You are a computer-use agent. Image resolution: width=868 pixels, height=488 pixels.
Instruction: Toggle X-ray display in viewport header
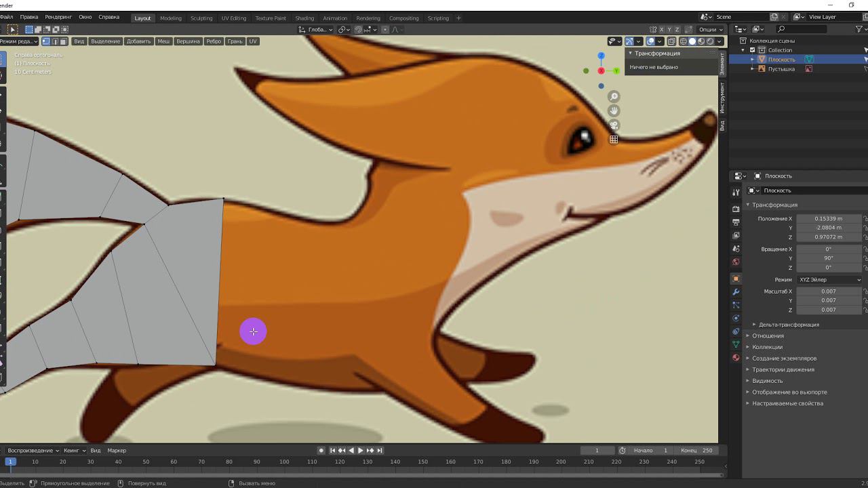click(671, 41)
